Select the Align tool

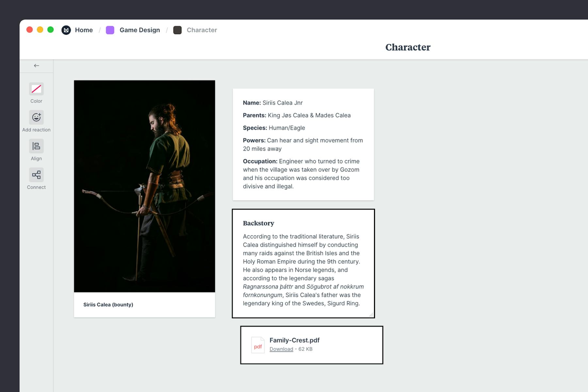(36, 146)
